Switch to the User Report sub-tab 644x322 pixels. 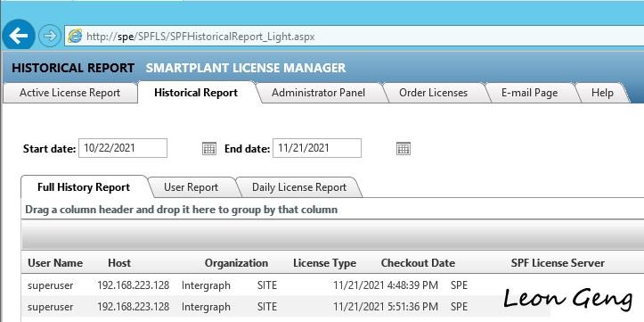191,187
